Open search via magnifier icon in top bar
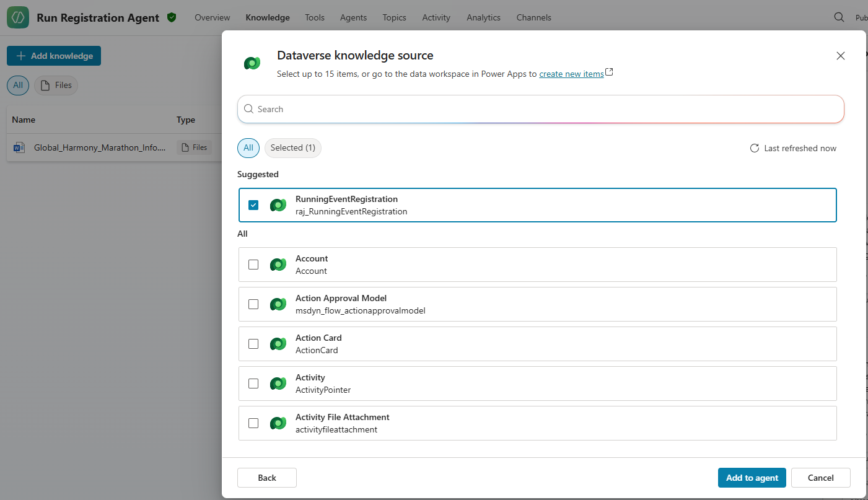The image size is (868, 500). pos(839,17)
